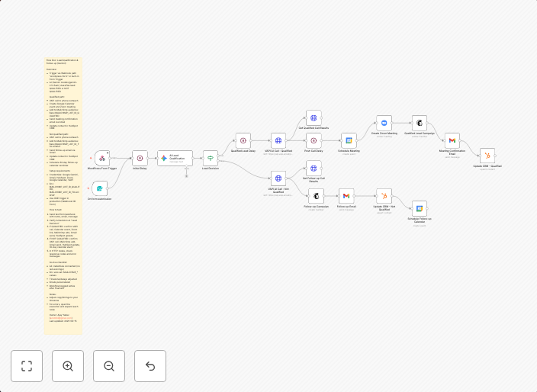
Task: Select the VAPI AI Call - Non Qualified node
Action: [x=278, y=178]
